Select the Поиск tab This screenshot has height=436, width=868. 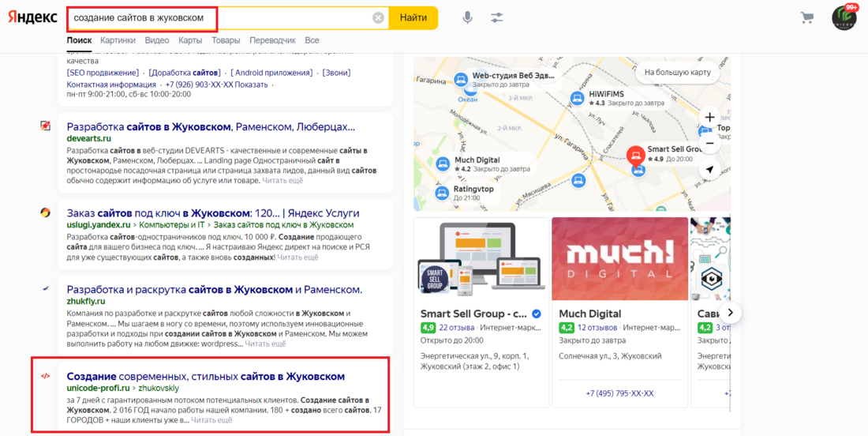coord(79,40)
